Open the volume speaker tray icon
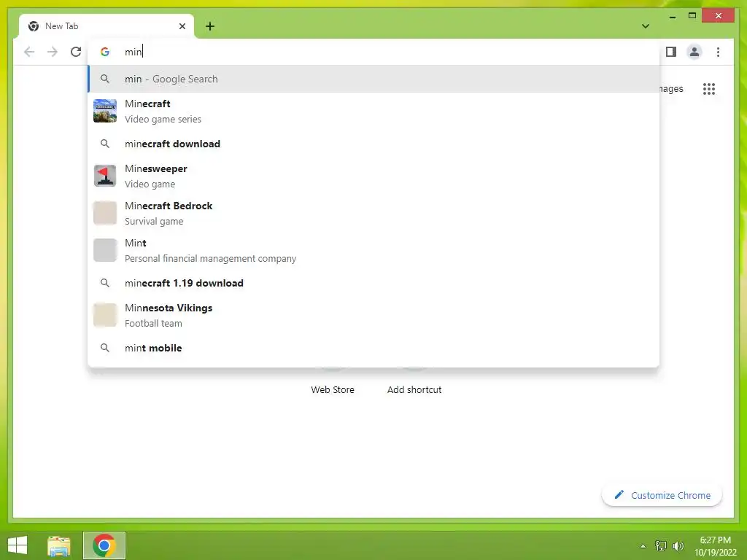The image size is (747, 560). pyautogui.click(x=678, y=546)
